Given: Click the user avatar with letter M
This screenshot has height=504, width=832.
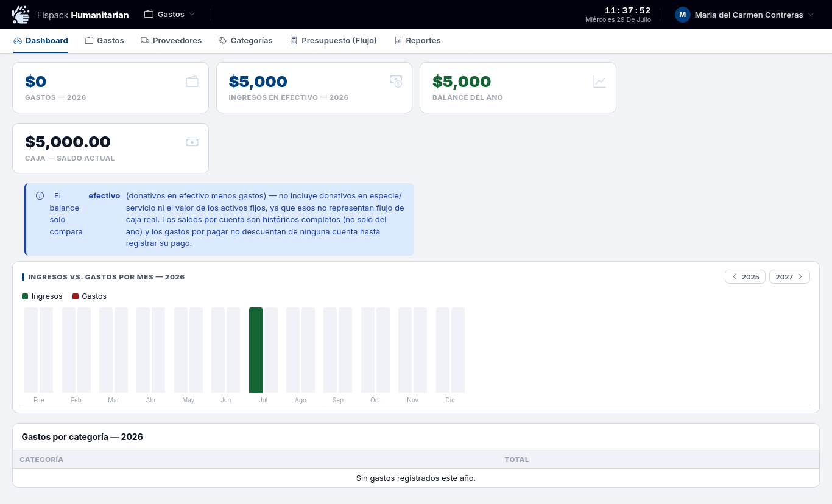Looking at the screenshot, I should pyautogui.click(x=682, y=15).
